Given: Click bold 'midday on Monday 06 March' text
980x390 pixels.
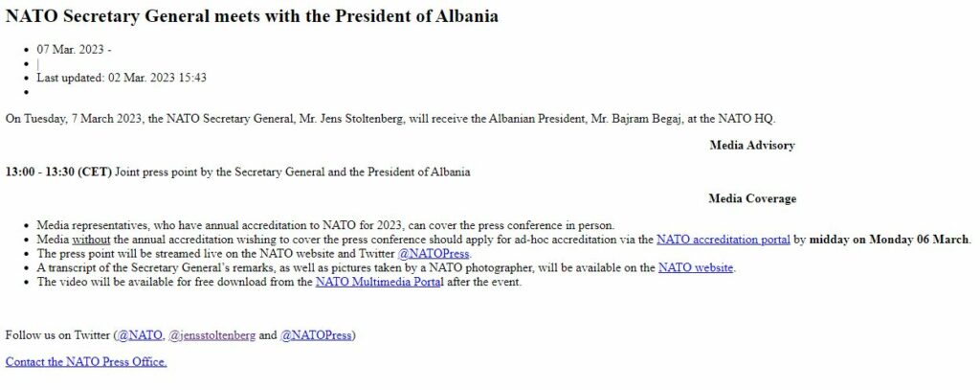Looking at the screenshot, I should pyautogui.click(x=889, y=240).
